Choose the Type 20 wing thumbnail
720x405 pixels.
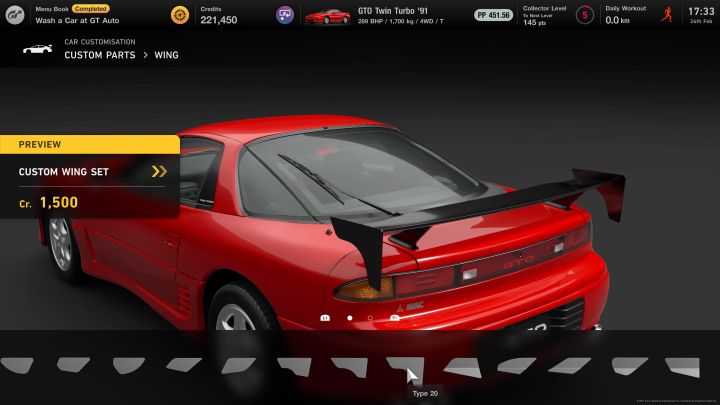[404, 366]
